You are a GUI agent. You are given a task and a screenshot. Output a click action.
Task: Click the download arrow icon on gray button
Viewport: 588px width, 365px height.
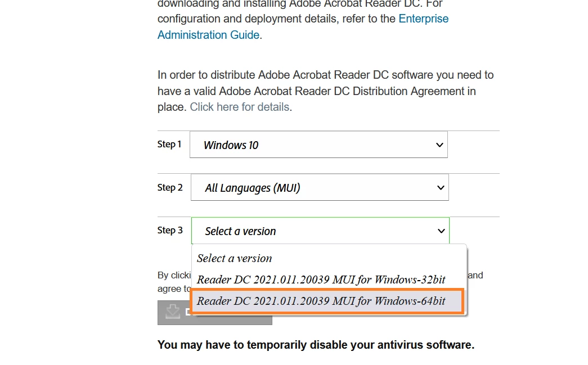click(x=173, y=312)
